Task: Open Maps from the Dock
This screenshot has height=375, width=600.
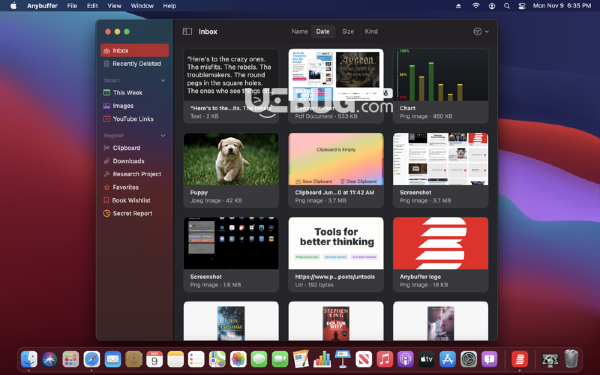Action: [217, 359]
